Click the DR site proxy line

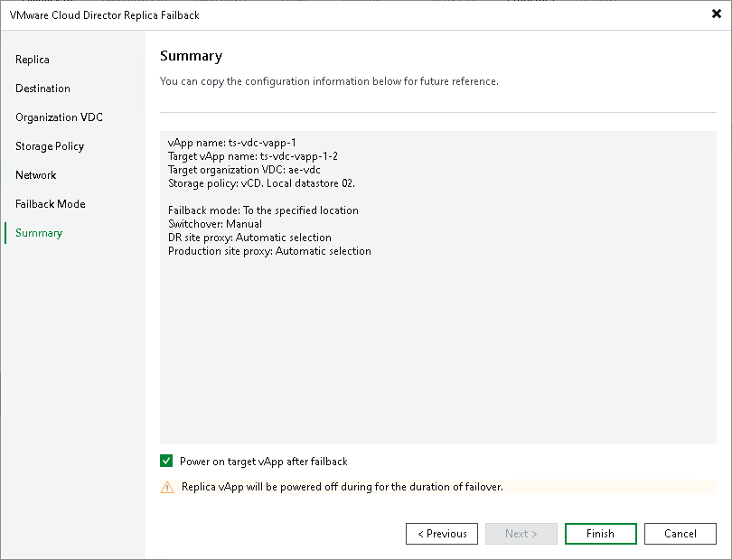pos(249,238)
